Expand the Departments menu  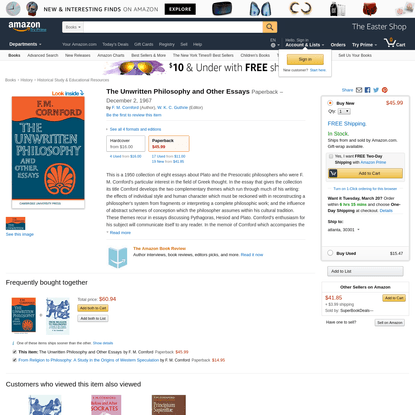click(25, 44)
